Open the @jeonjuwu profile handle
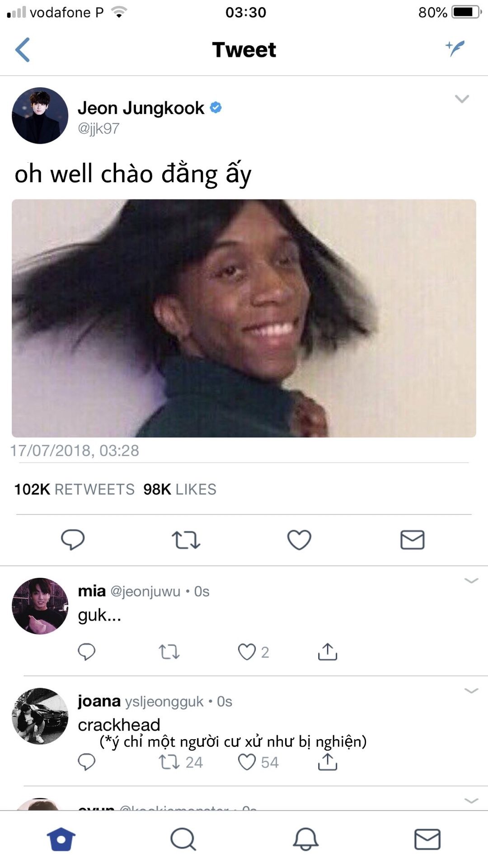This screenshot has width=488, height=868. pyautogui.click(x=145, y=591)
